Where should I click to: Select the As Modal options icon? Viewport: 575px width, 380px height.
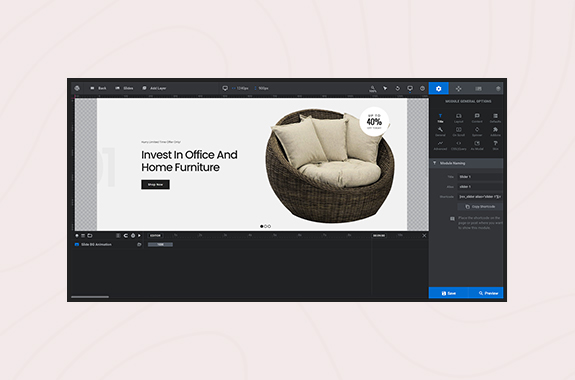pos(477,146)
